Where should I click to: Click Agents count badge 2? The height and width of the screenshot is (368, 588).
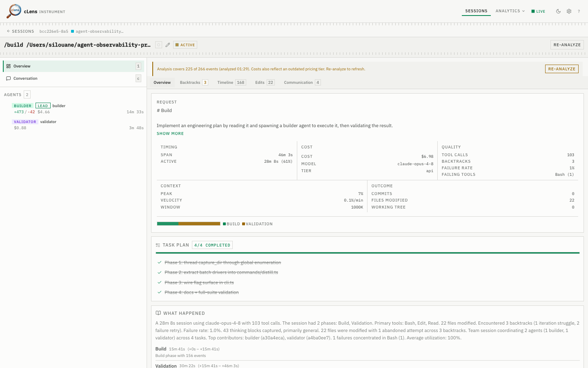point(27,94)
